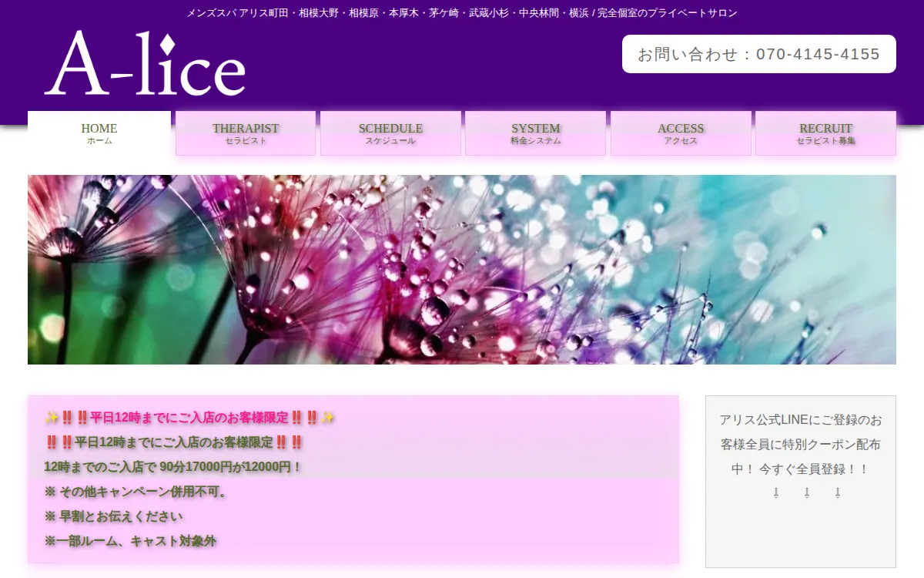
Task: Click the leftmost down arrow under the LINE coupon text
Action: click(776, 492)
